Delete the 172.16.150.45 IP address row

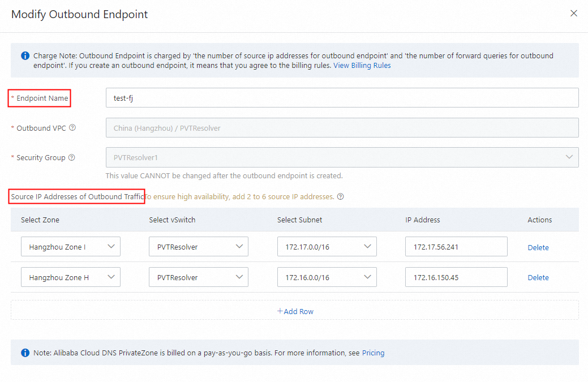[x=538, y=277]
